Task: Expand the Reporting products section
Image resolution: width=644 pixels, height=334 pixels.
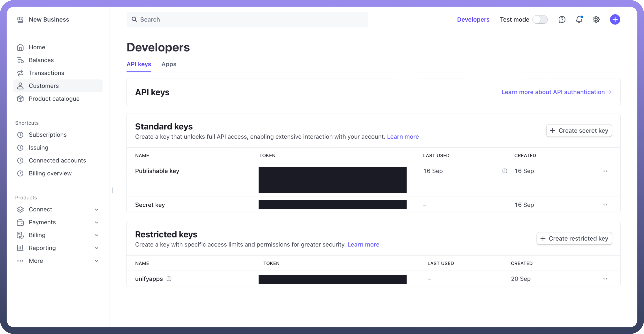Action: pyautogui.click(x=96, y=248)
